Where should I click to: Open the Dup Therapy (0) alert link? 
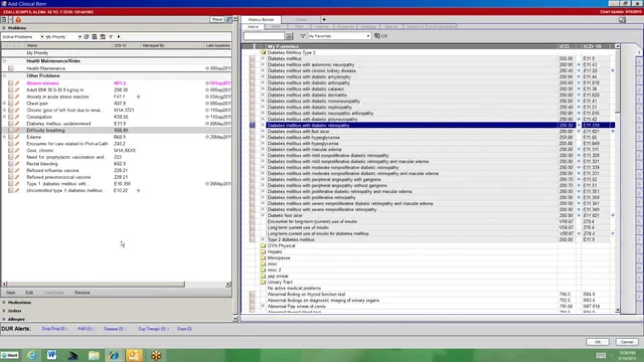pyautogui.click(x=152, y=329)
